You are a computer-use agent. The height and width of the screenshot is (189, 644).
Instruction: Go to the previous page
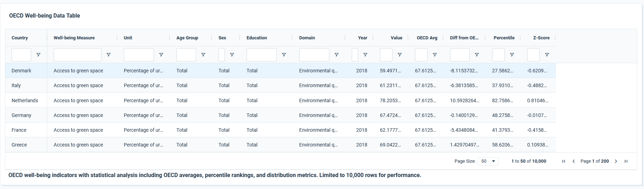point(574,161)
